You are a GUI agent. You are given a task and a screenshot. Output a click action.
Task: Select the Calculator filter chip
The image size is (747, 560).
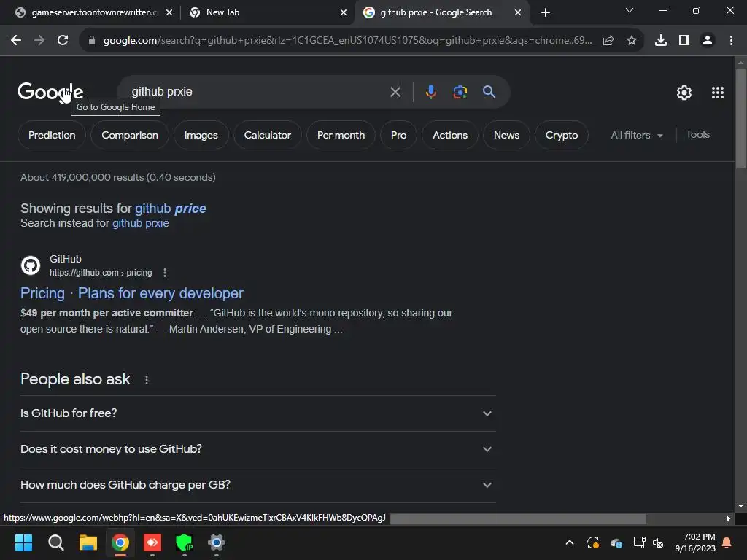pos(267,135)
